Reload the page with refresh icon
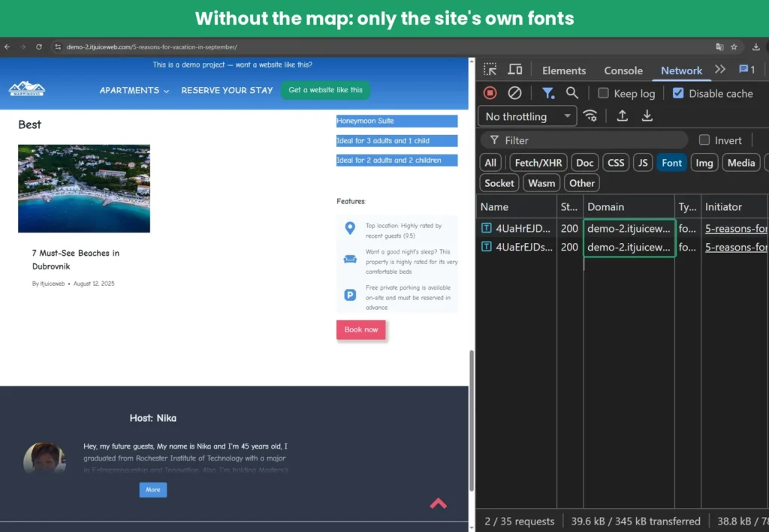The width and height of the screenshot is (769, 532). (39, 47)
